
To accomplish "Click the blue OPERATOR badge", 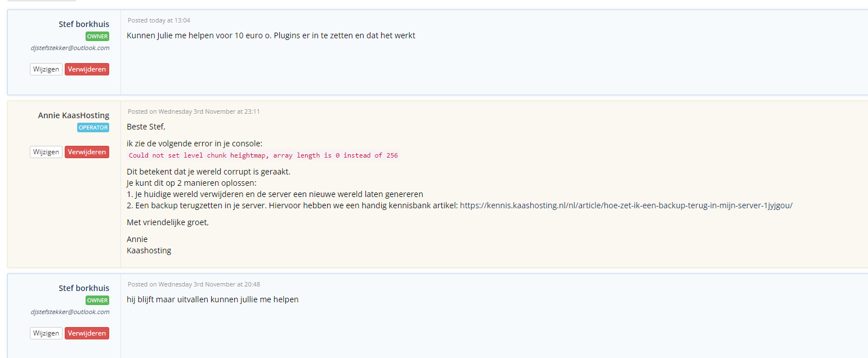I will 93,128.
